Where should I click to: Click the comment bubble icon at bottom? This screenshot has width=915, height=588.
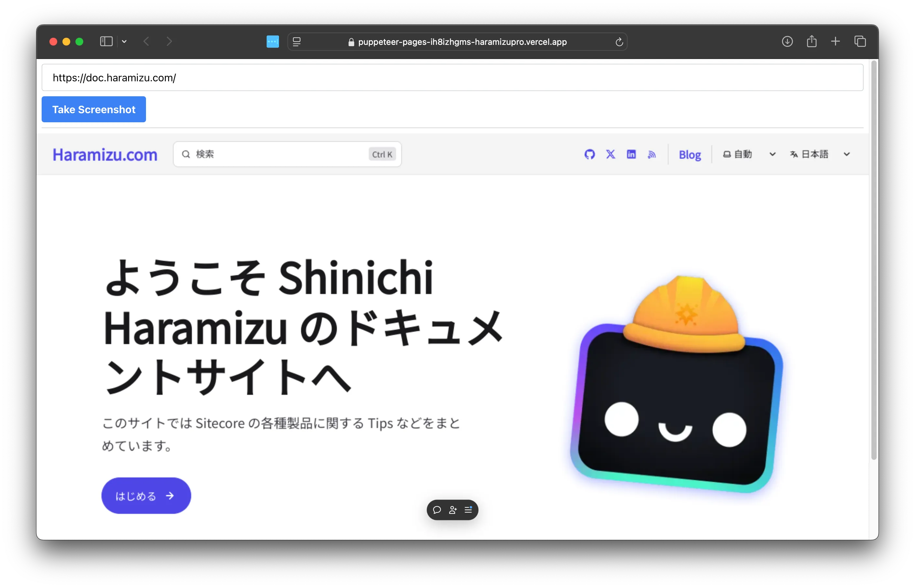[436, 510]
